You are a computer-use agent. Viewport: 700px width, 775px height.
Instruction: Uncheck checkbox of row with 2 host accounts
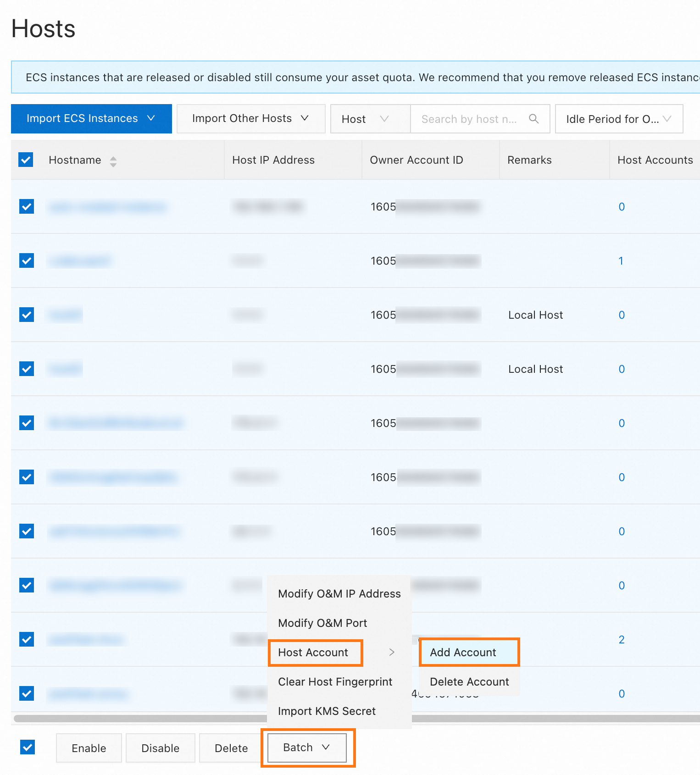[27, 639]
